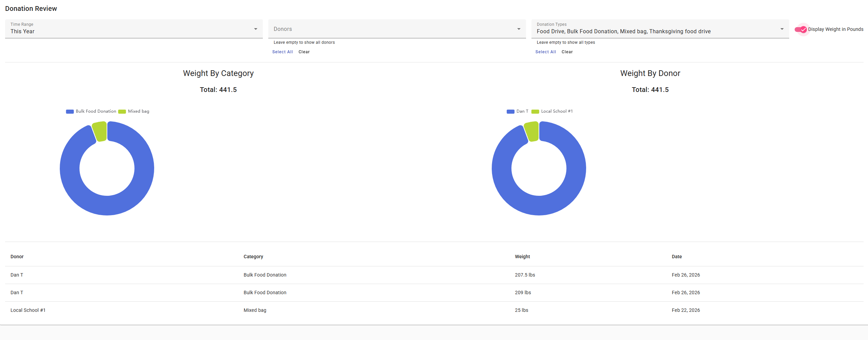
Task: Open Dan T donor link in first table row
Action: point(17,275)
